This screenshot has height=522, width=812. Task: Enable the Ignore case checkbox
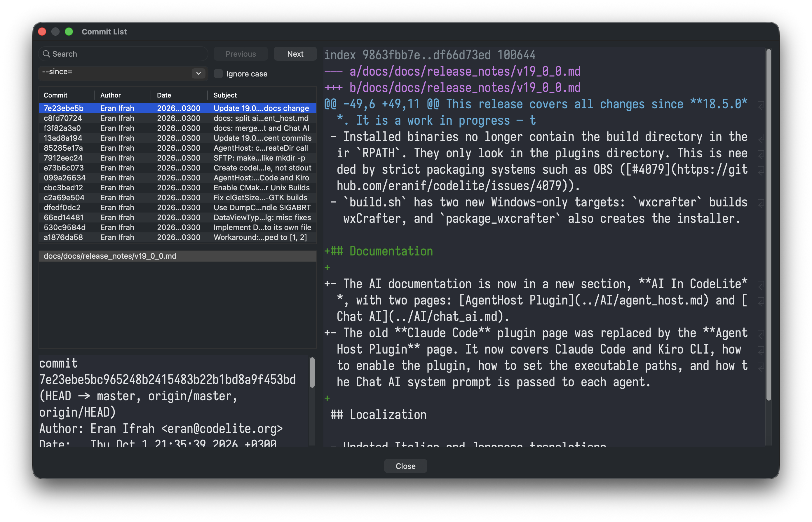pyautogui.click(x=218, y=74)
